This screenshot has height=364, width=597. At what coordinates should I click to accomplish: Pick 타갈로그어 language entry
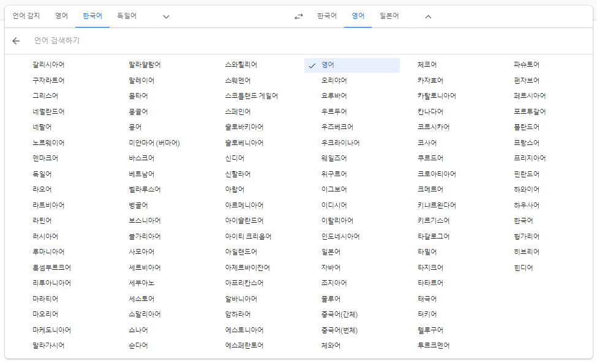[434, 237]
